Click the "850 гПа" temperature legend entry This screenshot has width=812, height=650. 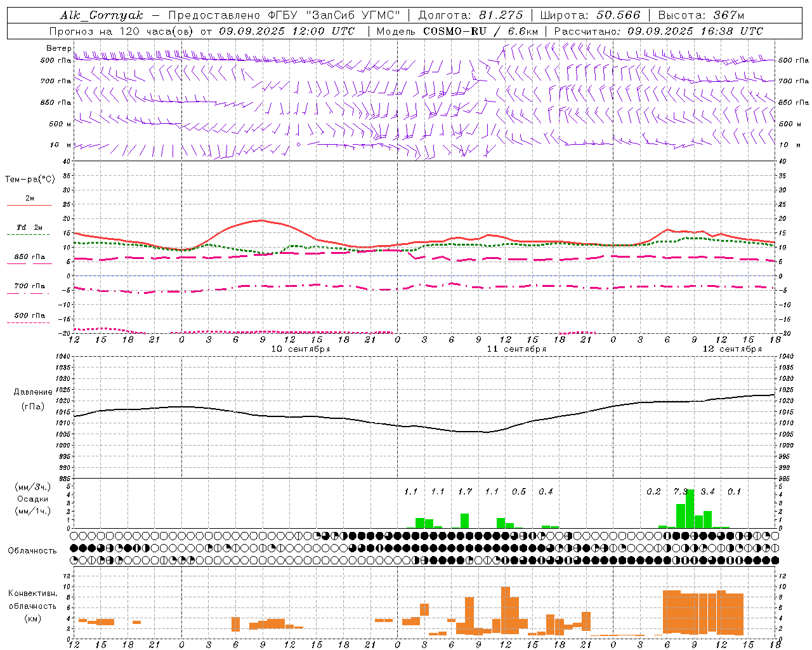30,257
